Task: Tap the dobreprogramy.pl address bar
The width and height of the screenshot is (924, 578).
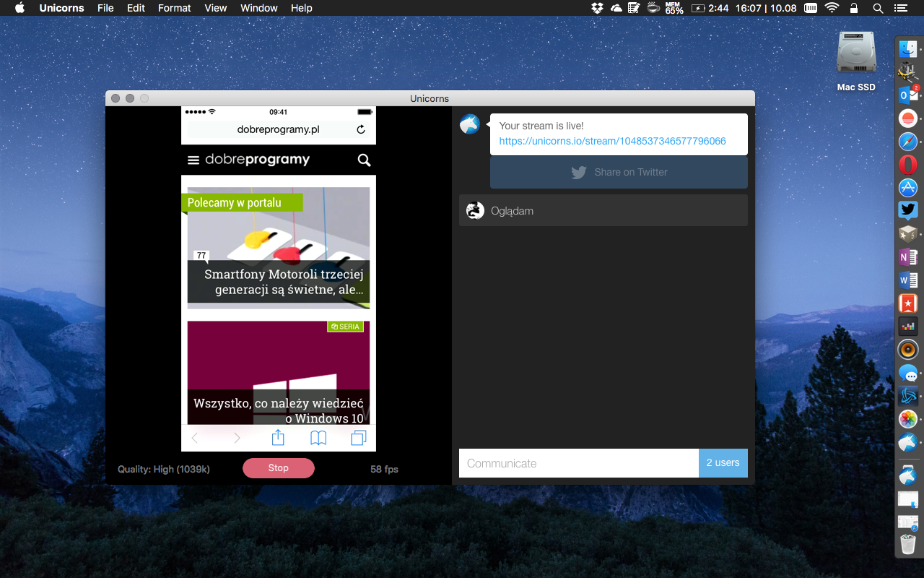Action: (278, 130)
